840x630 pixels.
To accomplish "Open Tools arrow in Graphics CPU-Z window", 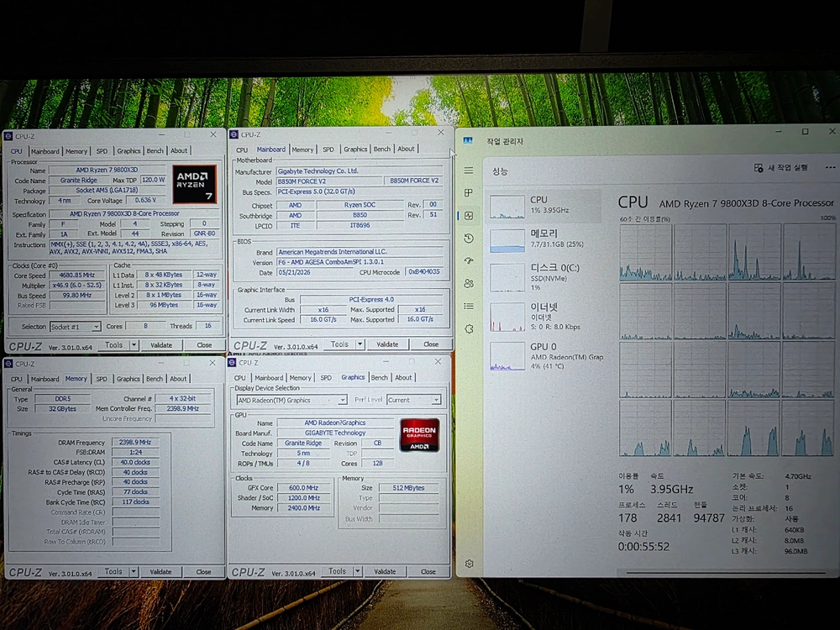I will tap(357, 571).
